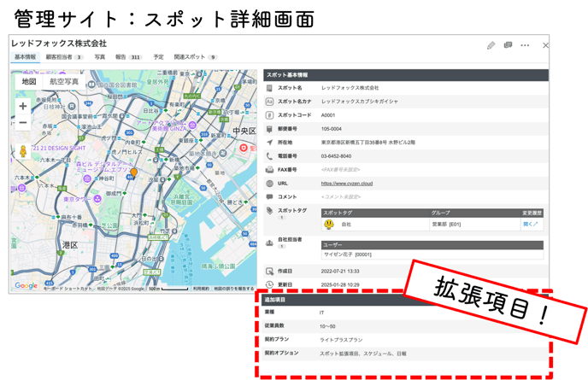The height and width of the screenshot is (380, 588).
Task: Select phone number 03-6452-8040
Action: pyautogui.click(x=336, y=156)
